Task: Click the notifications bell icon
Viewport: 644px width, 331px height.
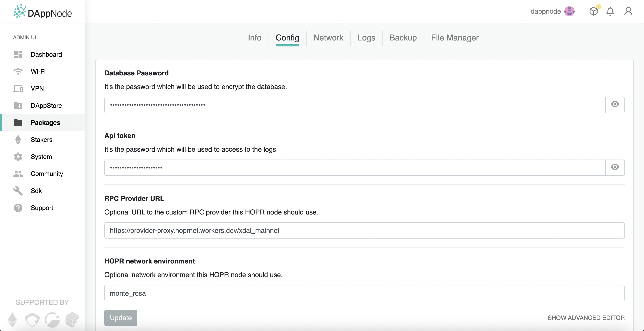Action: pos(611,12)
